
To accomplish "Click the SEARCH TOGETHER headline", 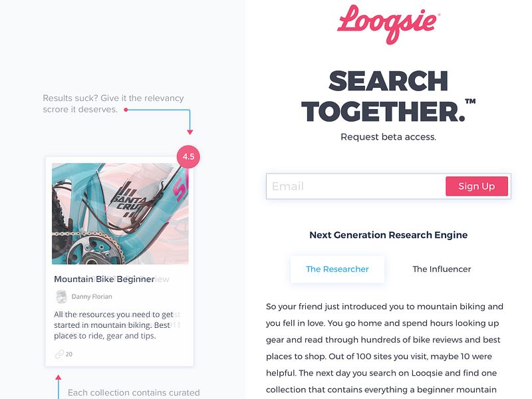I will coord(388,96).
